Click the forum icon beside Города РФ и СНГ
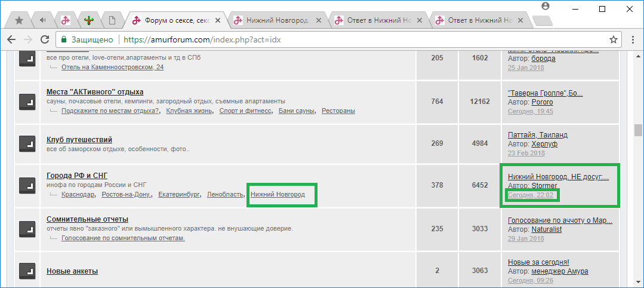Screen dimensions: 644x288 27,185
